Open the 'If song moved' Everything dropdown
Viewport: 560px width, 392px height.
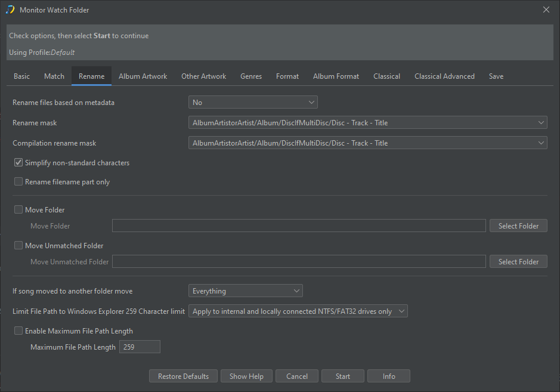click(246, 291)
